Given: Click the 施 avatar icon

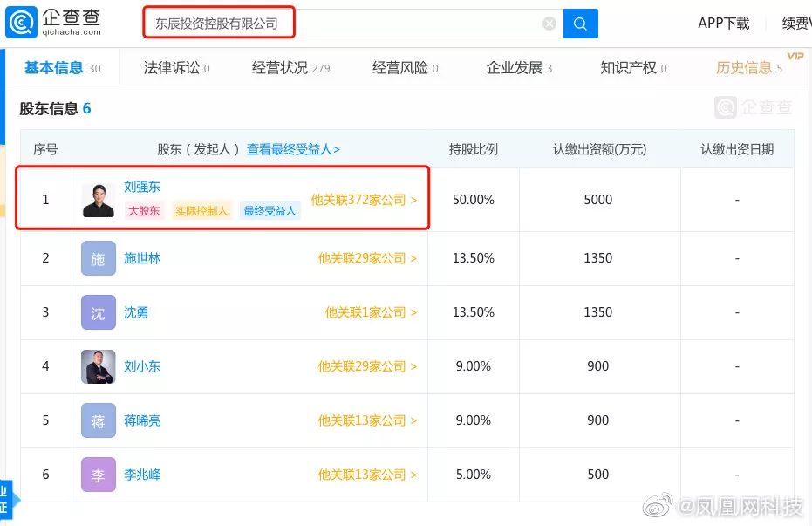Looking at the screenshot, I should [x=99, y=258].
